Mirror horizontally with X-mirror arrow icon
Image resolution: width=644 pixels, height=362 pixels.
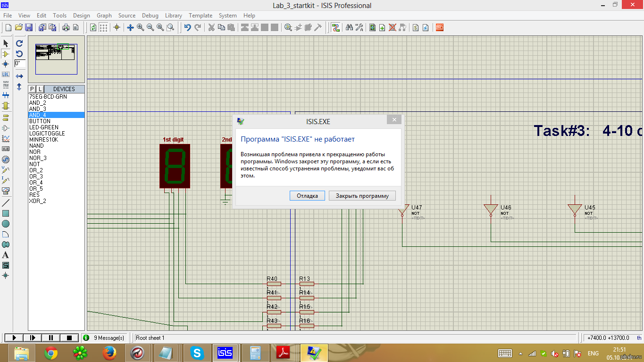tap(19, 76)
